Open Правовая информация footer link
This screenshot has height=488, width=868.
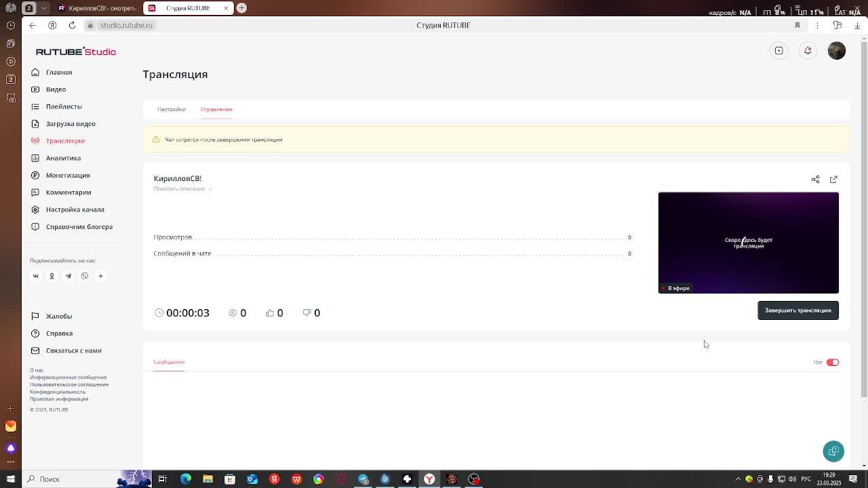coord(59,399)
